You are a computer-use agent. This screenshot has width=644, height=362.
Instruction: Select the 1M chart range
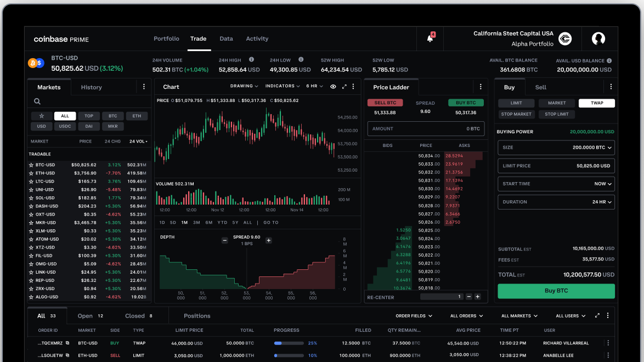pyautogui.click(x=184, y=222)
